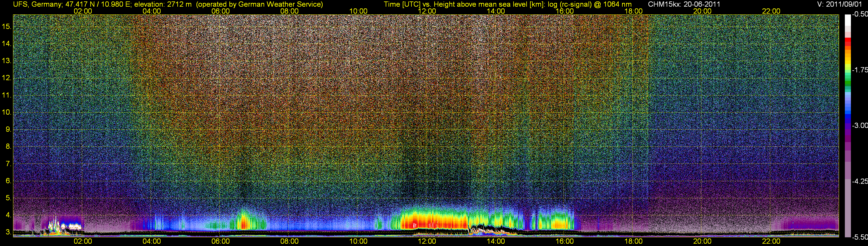Click the 'CHM15kx: 20-06-2011' label
The image size is (868, 246).
pyautogui.click(x=684, y=4)
